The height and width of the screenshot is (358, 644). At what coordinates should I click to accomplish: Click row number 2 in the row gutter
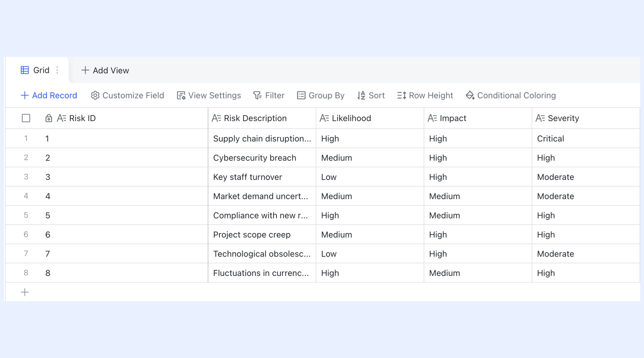click(x=26, y=158)
